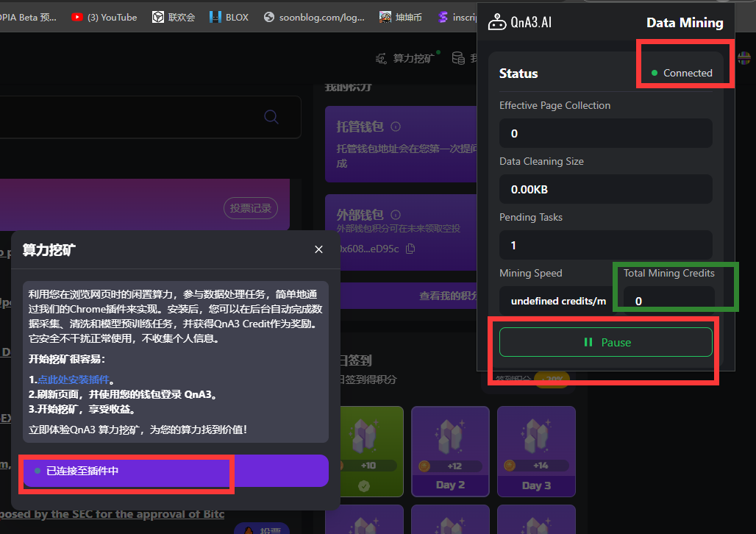
Task: Click the Data Cleaning Size 0.00KB value
Action: [605, 189]
